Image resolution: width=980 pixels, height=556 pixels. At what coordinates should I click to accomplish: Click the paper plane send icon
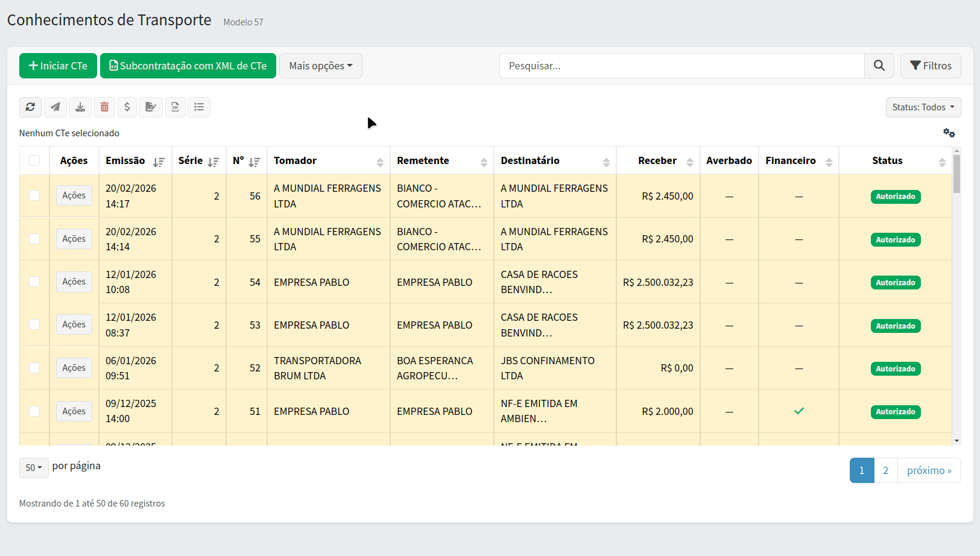[x=55, y=107]
